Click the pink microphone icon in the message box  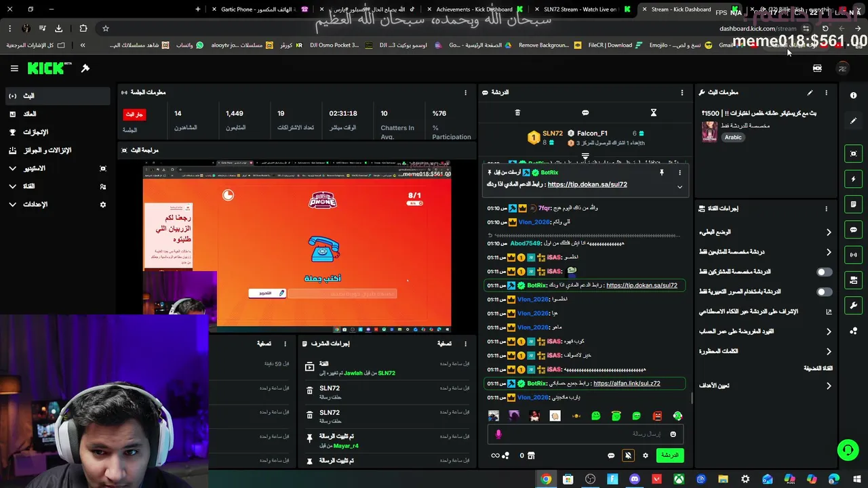[498, 434]
